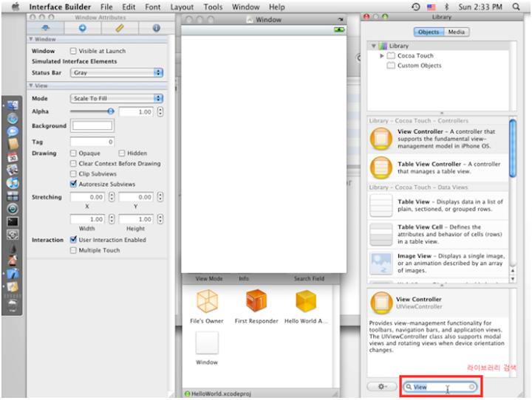Open the Layout menu

pos(182,7)
